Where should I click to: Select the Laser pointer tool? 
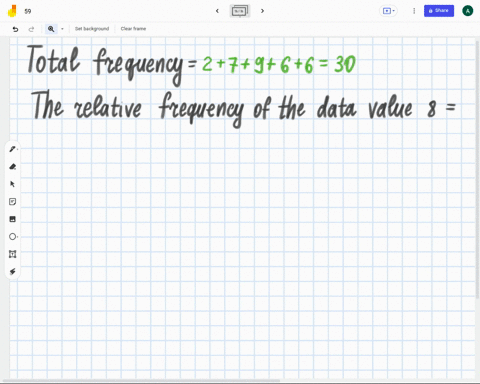(x=13, y=272)
